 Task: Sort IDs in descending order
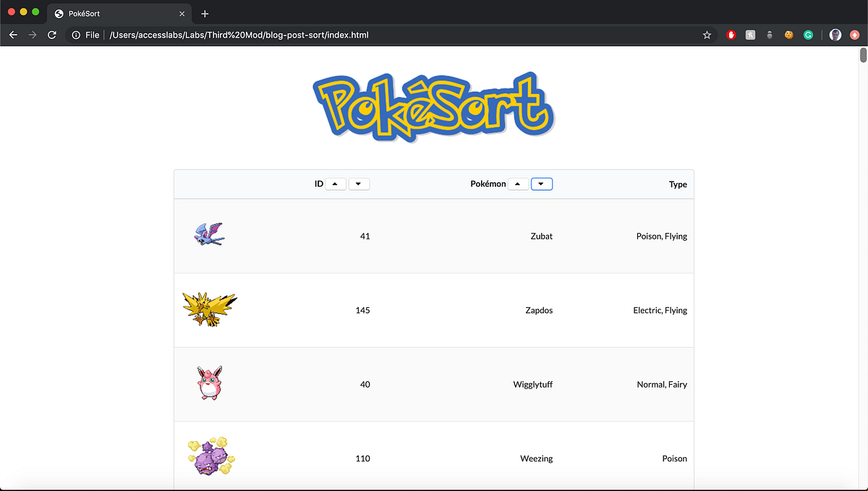(x=359, y=184)
